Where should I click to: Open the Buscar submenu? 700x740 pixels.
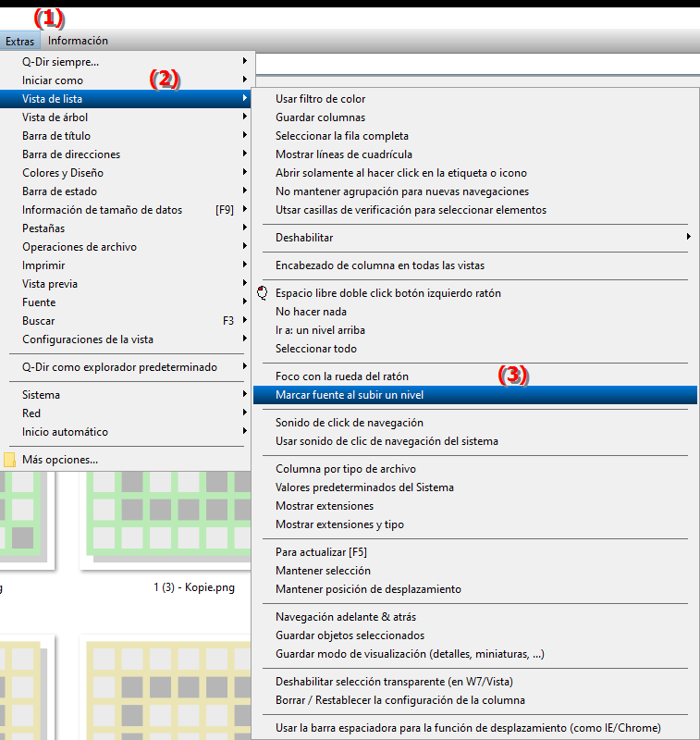tap(128, 321)
